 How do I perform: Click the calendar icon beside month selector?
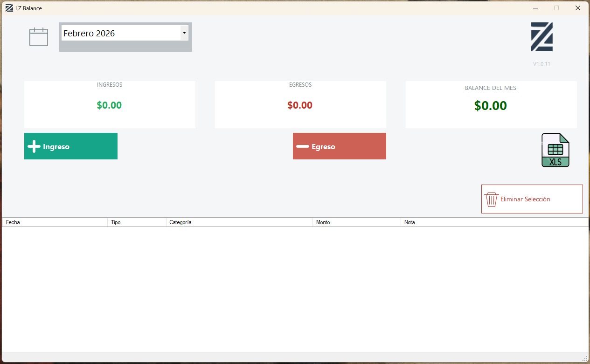pos(39,37)
